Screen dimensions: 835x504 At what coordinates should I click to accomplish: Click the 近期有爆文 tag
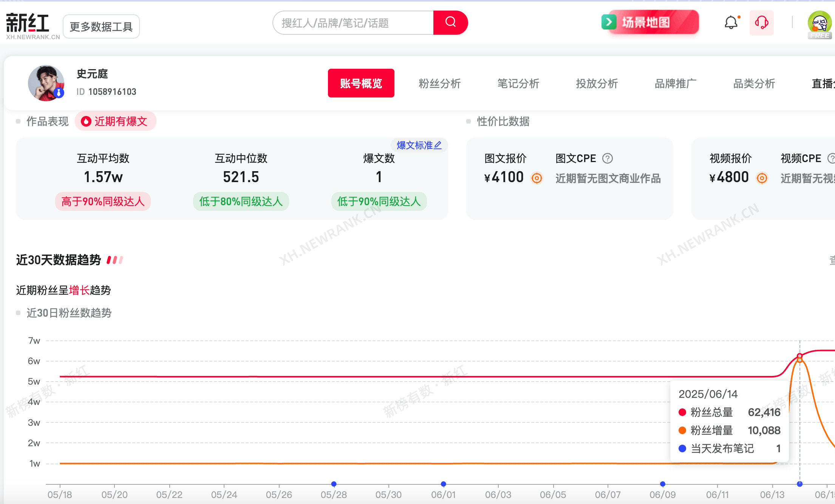coord(116,121)
